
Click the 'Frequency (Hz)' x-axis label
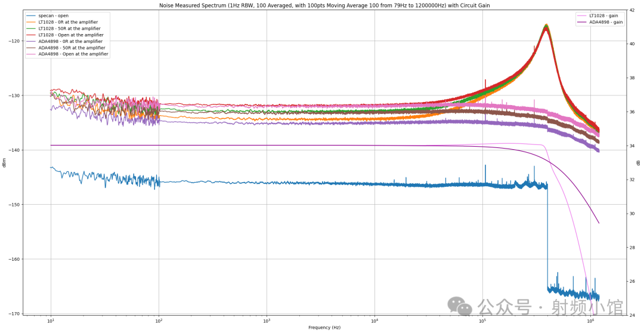click(324, 328)
